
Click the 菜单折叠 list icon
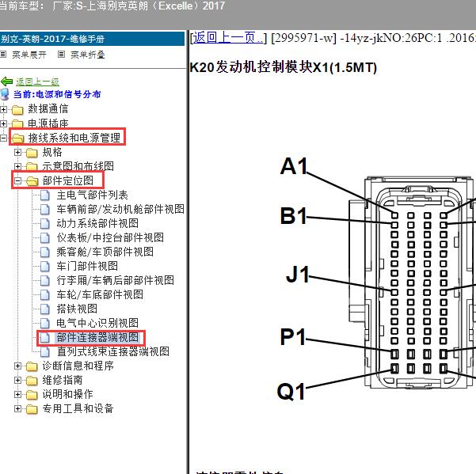[x=61, y=55]
